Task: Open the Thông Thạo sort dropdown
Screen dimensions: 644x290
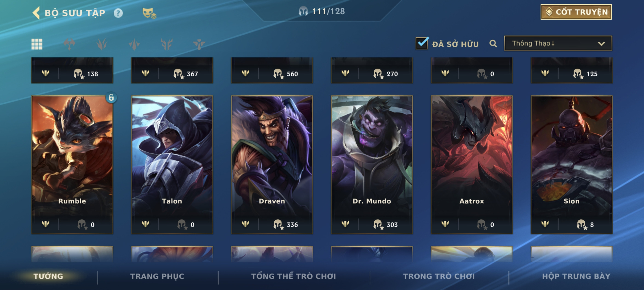Action: pos(558,43)
